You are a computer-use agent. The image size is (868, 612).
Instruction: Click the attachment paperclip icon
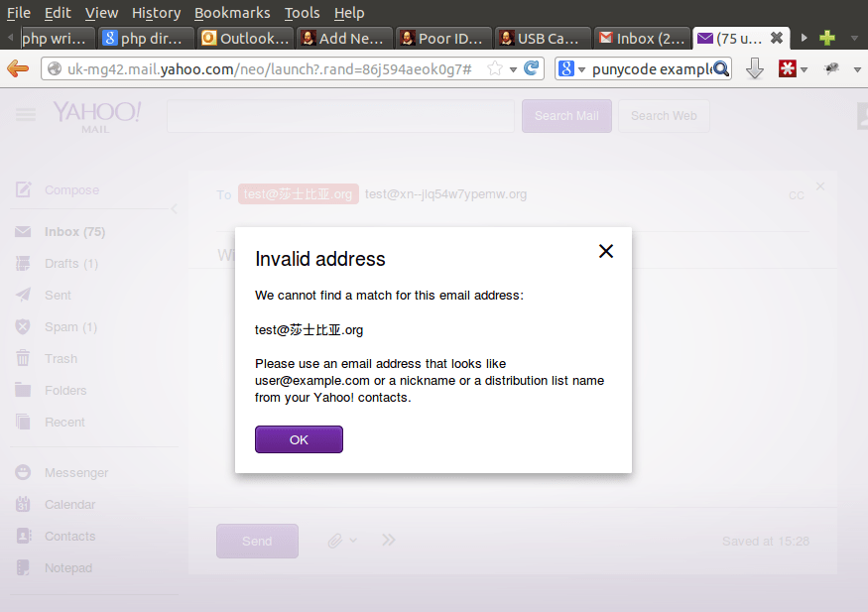point(335,541)
